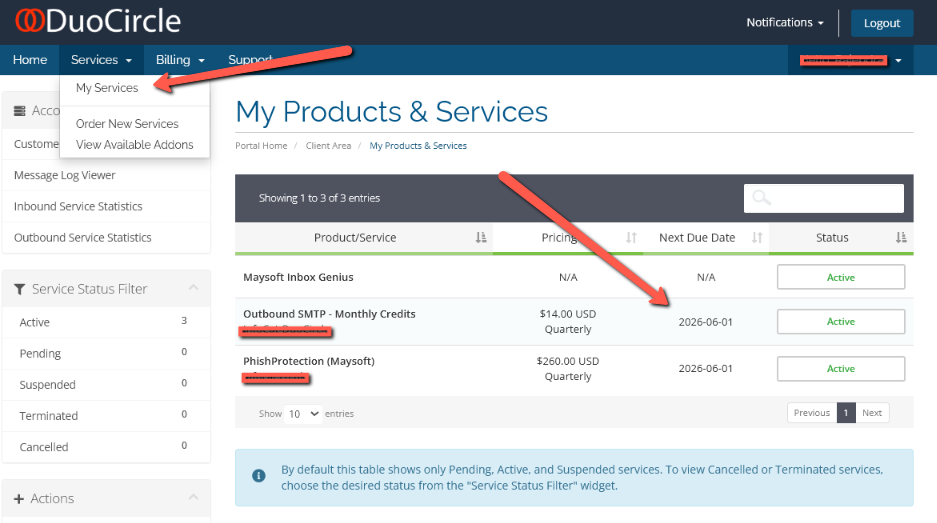The image size is (937, 523).
Task: Click the Logout button
Action: click(x=881, y=23)
